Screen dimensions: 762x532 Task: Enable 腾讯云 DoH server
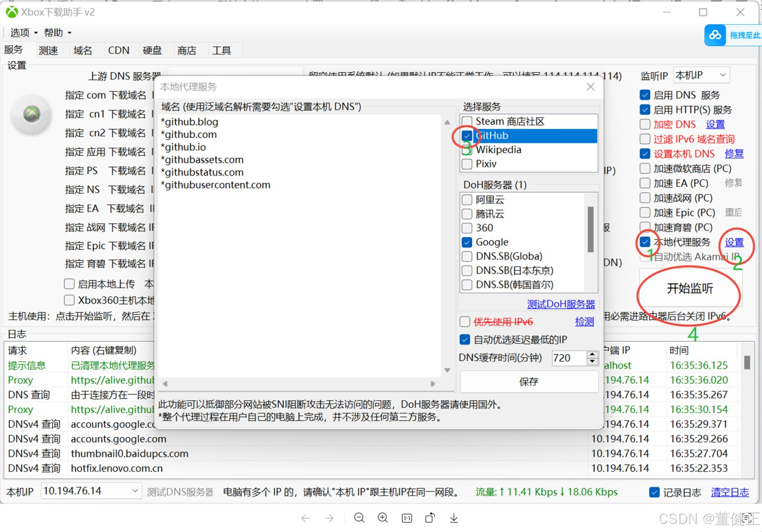467,214
